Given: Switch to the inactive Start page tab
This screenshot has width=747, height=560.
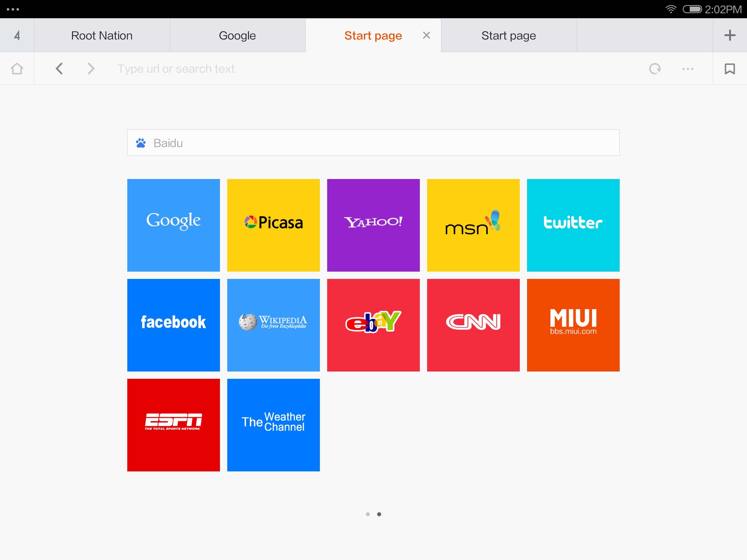Looking at the screenshot, I should pyautogui.click(x=509, y=35).
